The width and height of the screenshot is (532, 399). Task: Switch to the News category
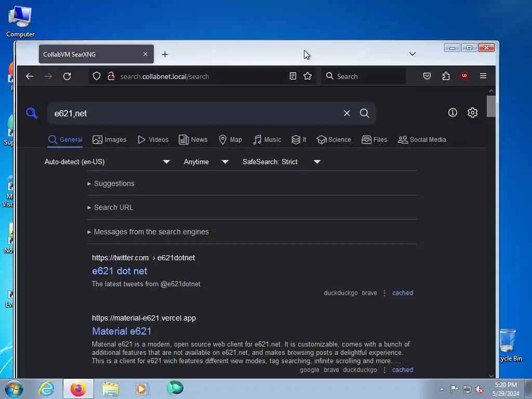[x=193, y=139]
